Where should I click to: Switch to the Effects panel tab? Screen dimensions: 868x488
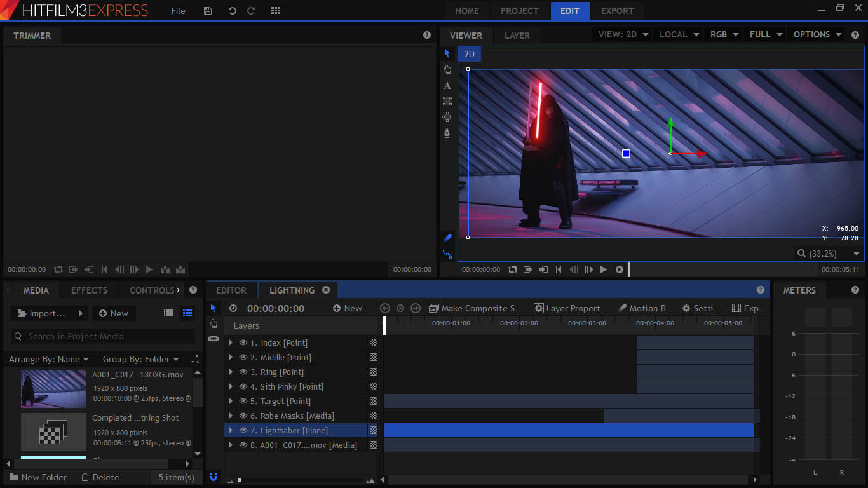pyautogui.click(x=89, y=290)
